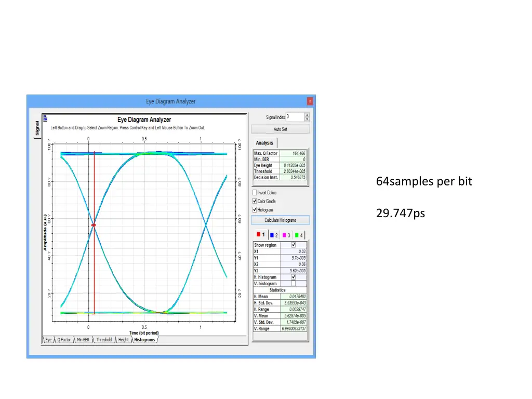
Task: Toggle the Histogram checkbox
Action: click(x=255, y=210)
